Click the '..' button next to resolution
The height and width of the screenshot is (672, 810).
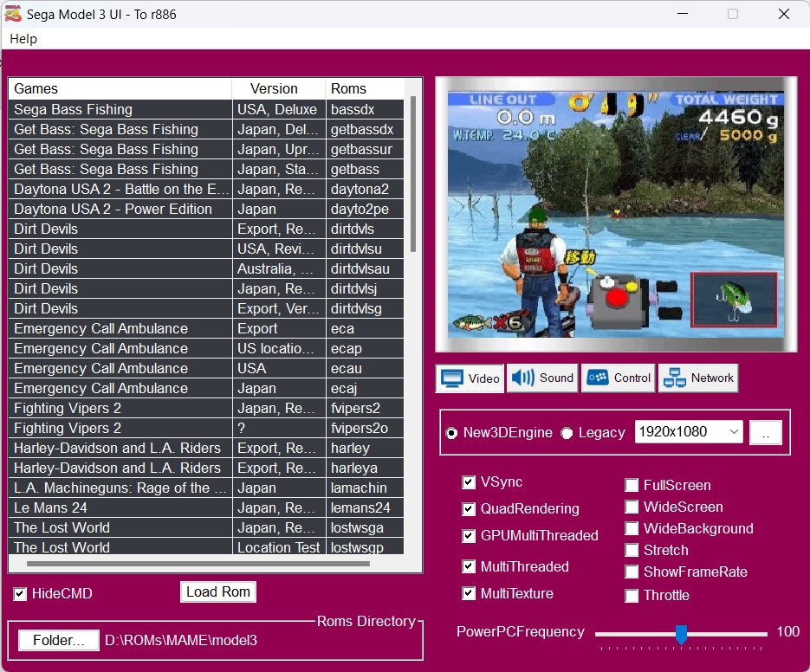766,433
